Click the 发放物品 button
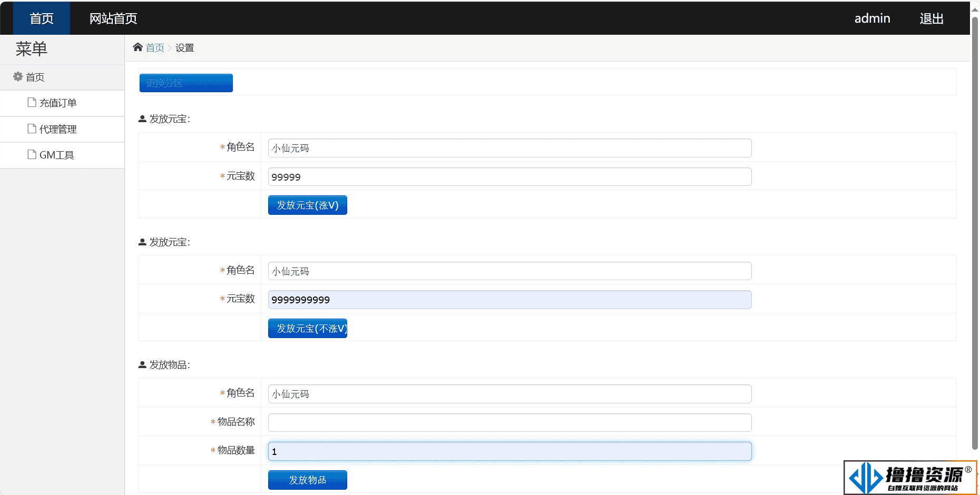 308,480
